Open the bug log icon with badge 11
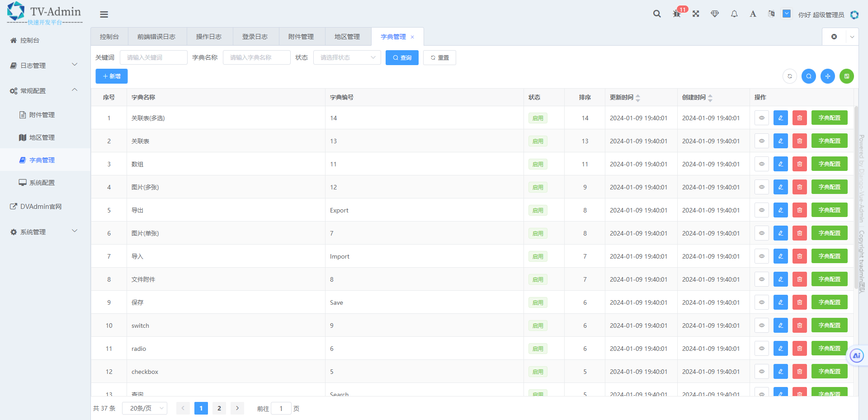 tap(677, 14)
